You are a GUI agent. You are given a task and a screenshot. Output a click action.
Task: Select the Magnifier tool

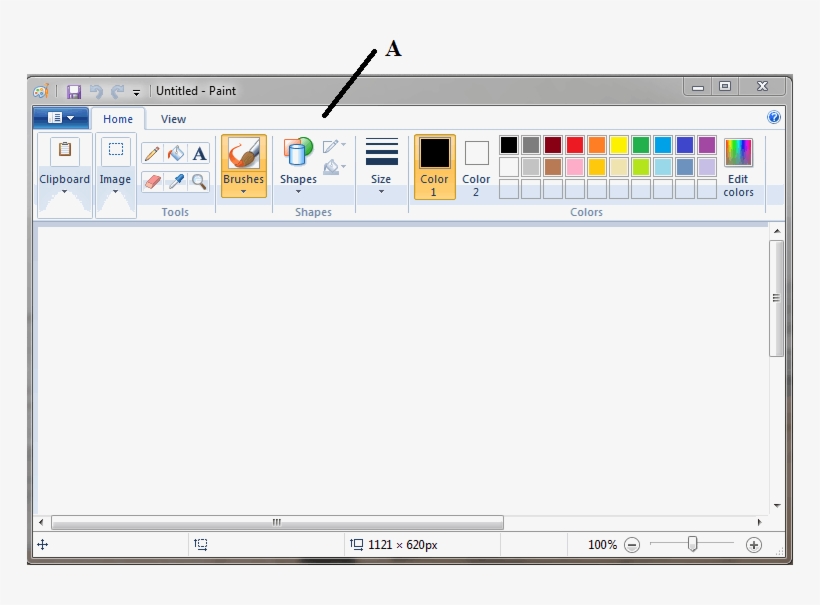pyautogui.click(x=198, y=182)
